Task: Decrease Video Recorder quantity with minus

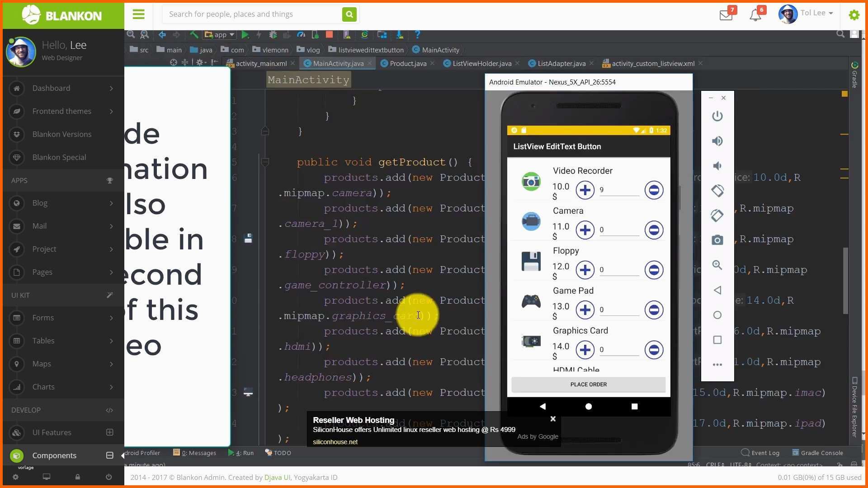Action: click(x=654, y=190)
